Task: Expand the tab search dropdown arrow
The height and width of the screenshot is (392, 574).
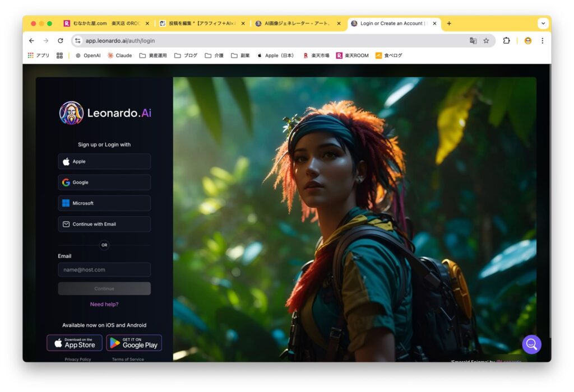Action: [543, 24]
